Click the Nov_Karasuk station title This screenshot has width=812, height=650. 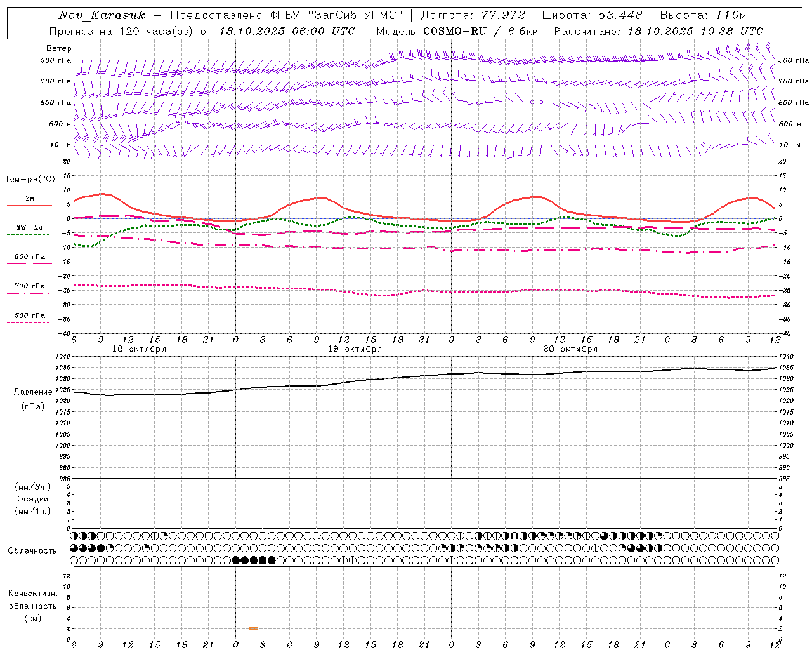(101, 15)
